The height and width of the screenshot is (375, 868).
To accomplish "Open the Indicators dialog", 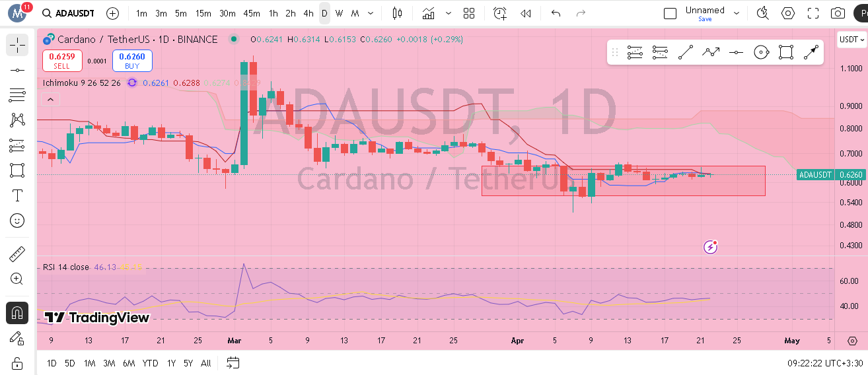I will [429, 13].
